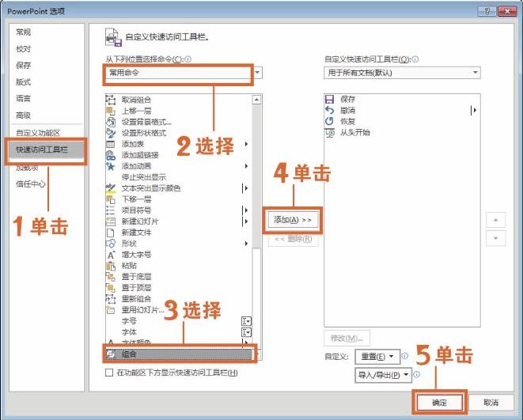Select the 停止突出显示 command row
This screenshot has height=420, width=523.
179,177
